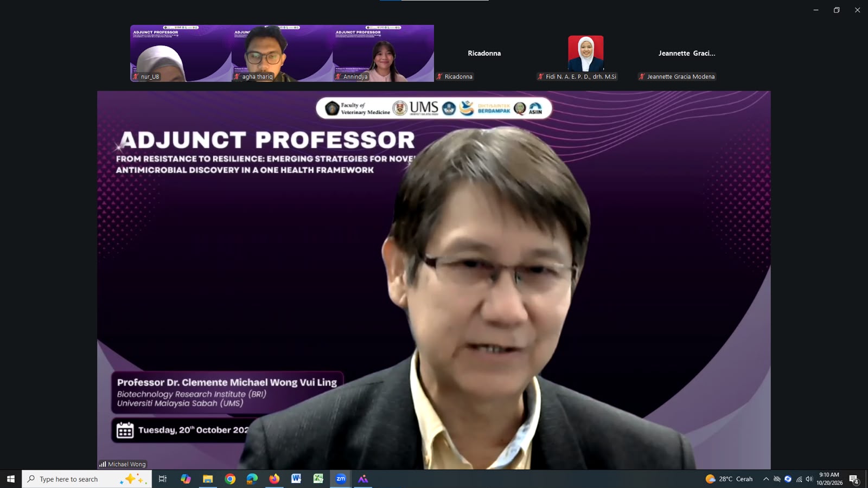Click the tray icon with a slash left of Meet Now

[777, 479]
